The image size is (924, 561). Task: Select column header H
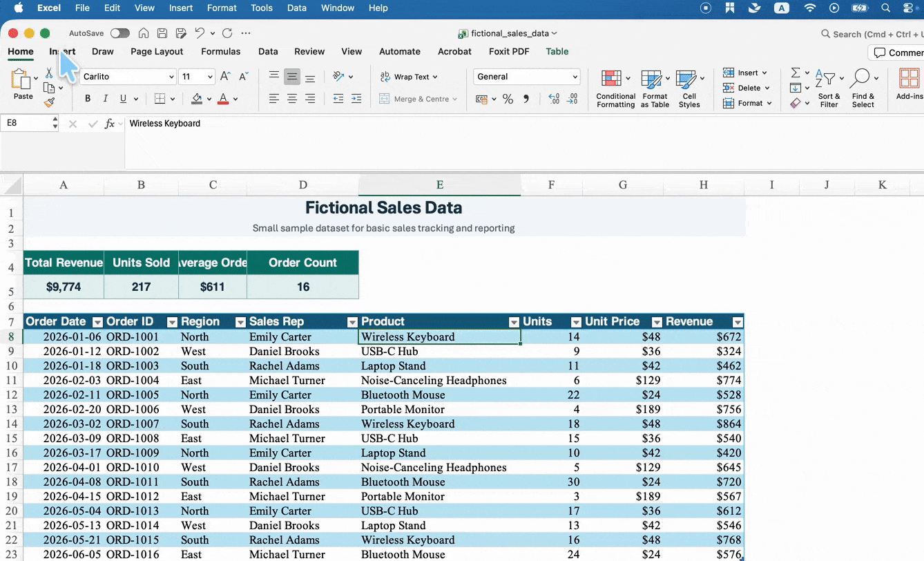coord(703,184)
